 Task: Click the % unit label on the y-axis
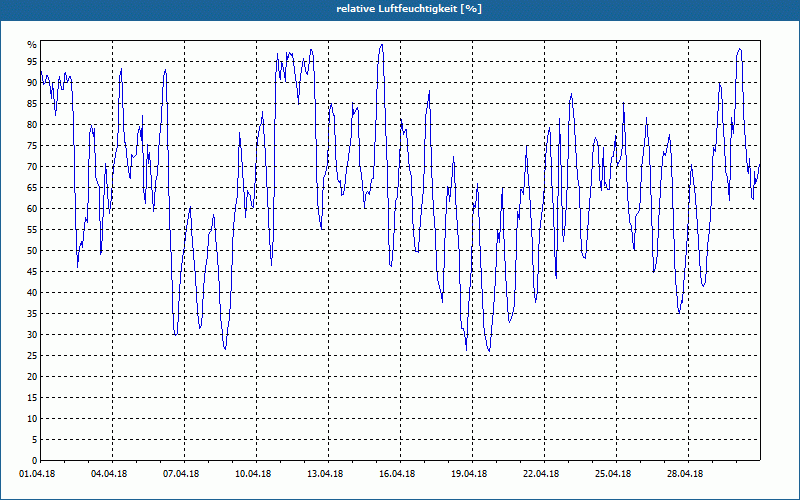[x=32, y=45]
